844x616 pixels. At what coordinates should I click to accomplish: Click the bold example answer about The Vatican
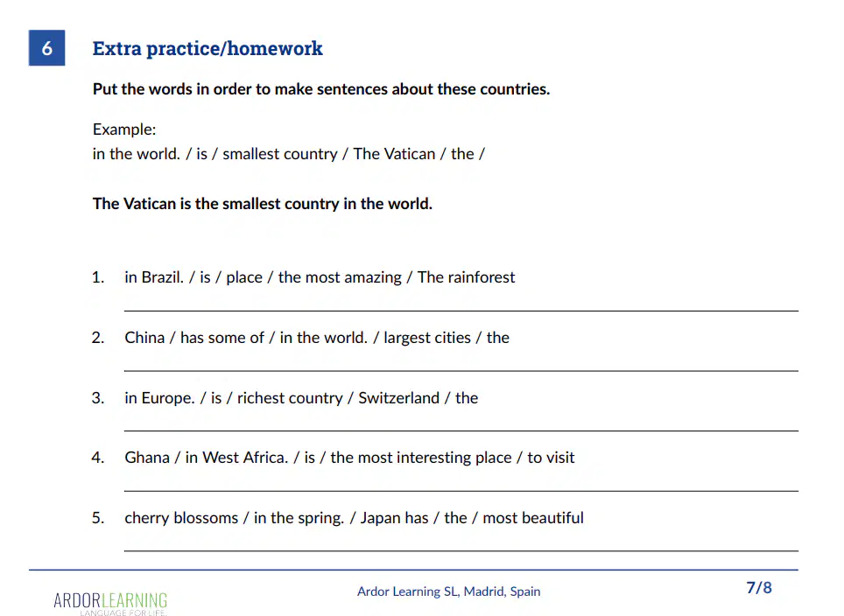262,204
